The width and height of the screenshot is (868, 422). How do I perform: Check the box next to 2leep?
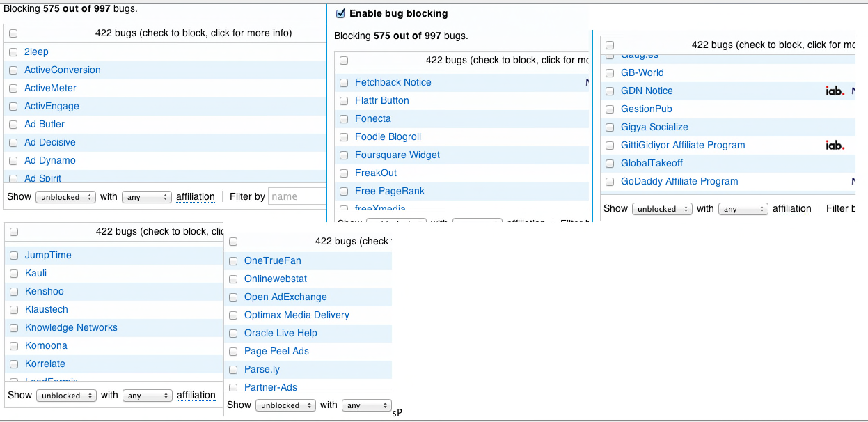pyautogui.click(x=13, y=52)
